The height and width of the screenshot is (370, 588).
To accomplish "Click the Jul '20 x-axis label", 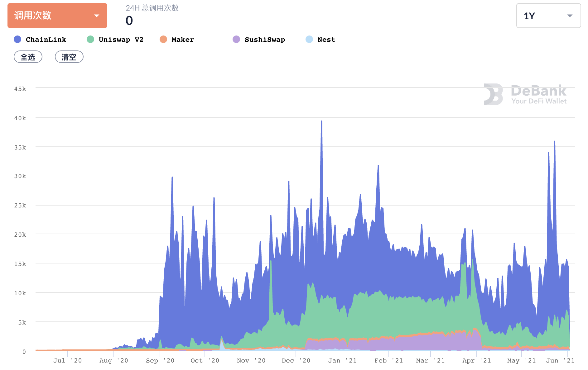I will [x=68, y=361].
